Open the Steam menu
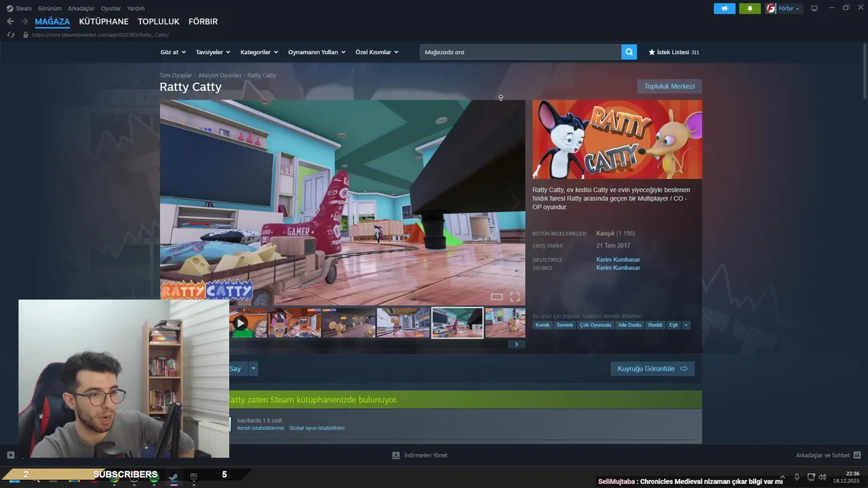Viewport: 868px width, 488px height. click(x=19, y=9)
